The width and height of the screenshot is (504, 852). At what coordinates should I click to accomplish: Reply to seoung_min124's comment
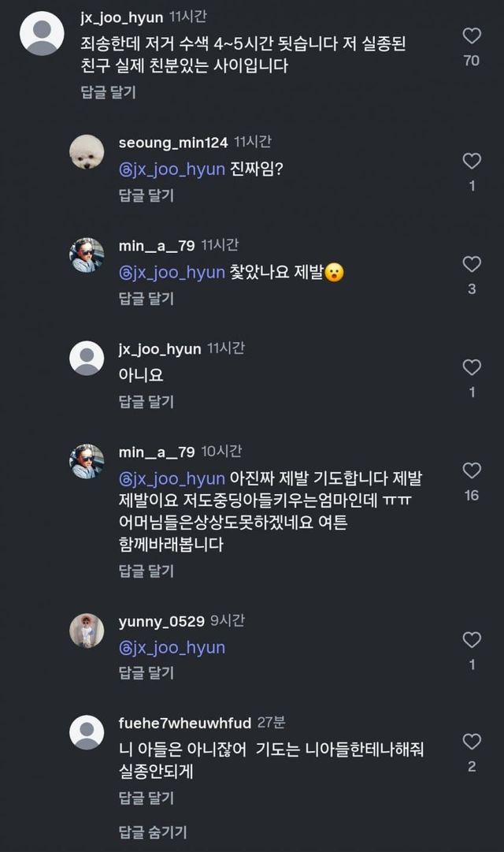coord(146,195)
